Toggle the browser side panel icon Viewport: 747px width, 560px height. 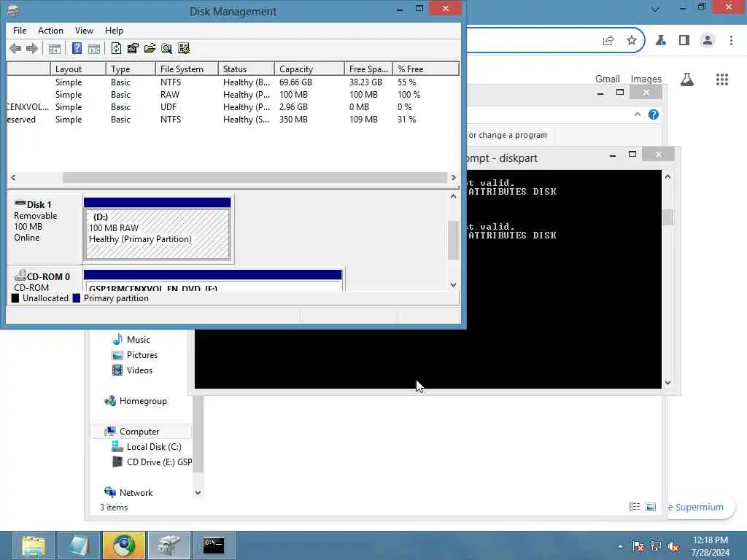(684, 41)
